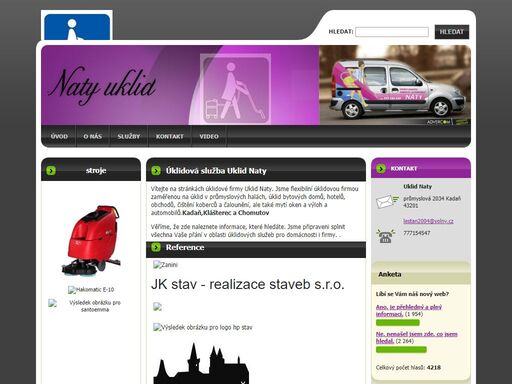Select KONTAKT in the navigation bar

coord(170,136)
